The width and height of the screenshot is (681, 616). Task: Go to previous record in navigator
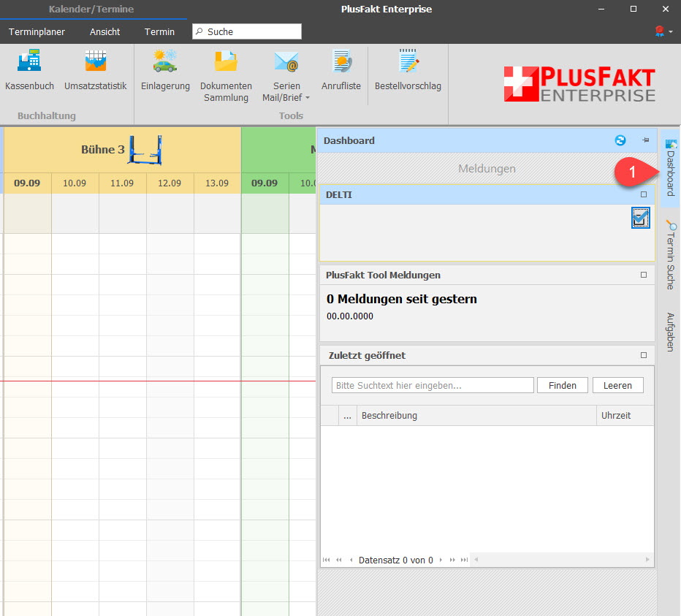click(351, 560)
